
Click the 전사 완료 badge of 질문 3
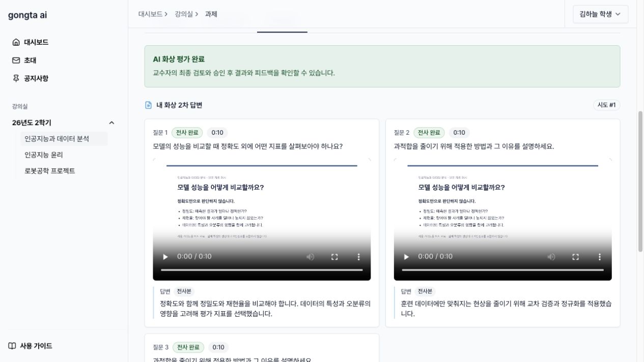(x=188, y=347)
